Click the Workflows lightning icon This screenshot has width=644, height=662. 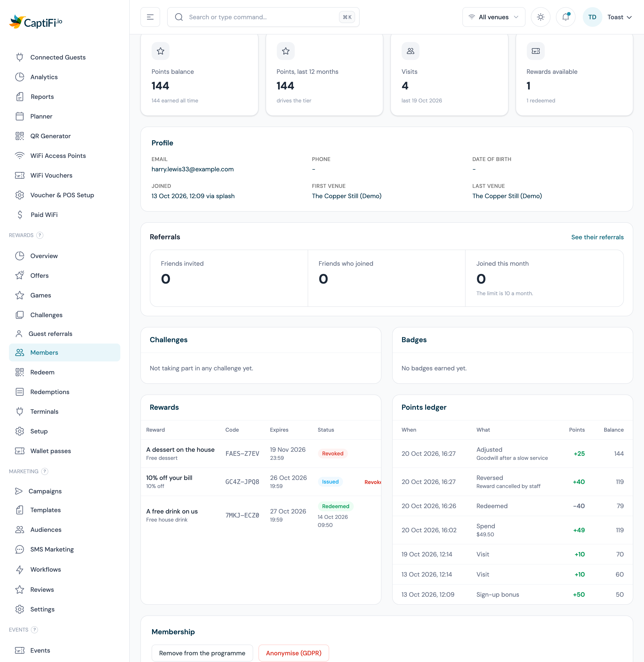(x=20, y=569)
